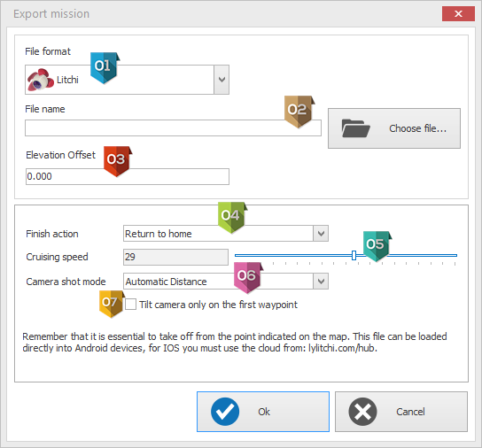This screenshot has width=482, height=448.
Task: Click the green 04 marker badge
Action: click(232, 217)
